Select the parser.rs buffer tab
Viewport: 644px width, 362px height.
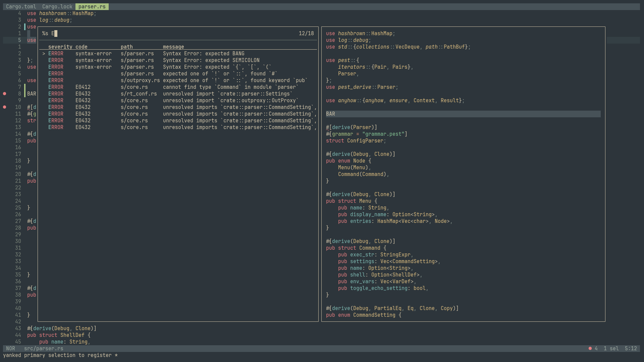92,7
